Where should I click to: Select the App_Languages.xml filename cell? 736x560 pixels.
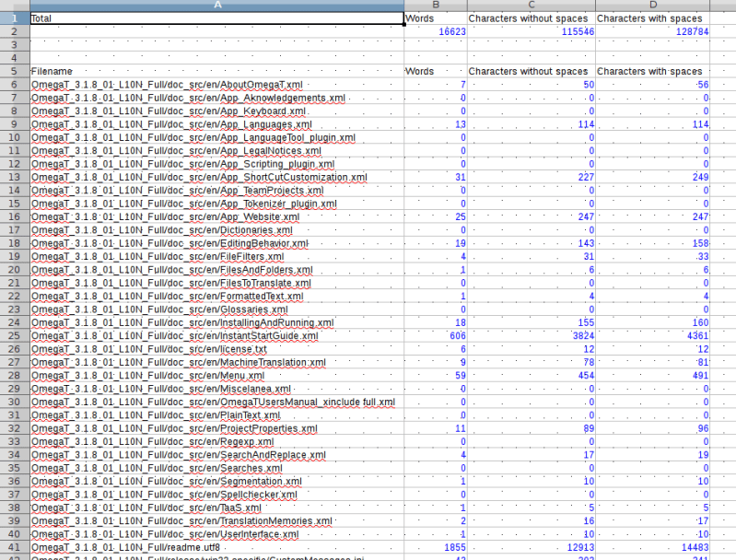(x=216, y=124)
